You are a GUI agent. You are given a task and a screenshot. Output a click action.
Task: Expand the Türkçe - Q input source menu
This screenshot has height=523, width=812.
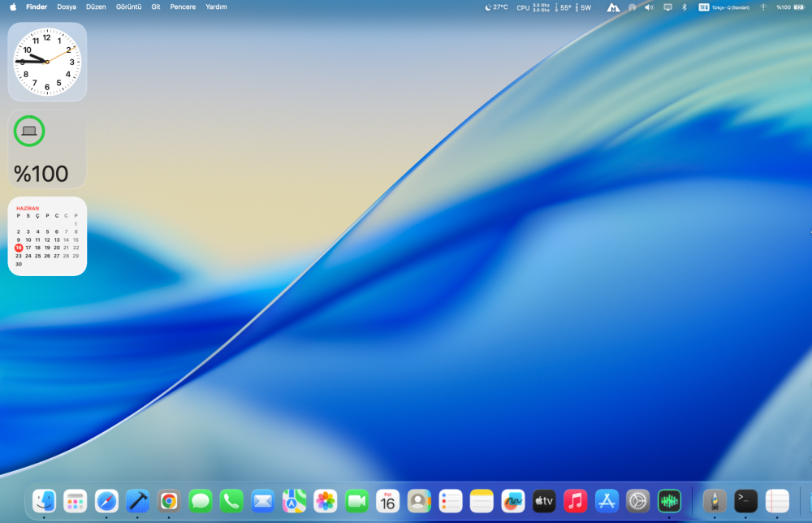point(724,7)
